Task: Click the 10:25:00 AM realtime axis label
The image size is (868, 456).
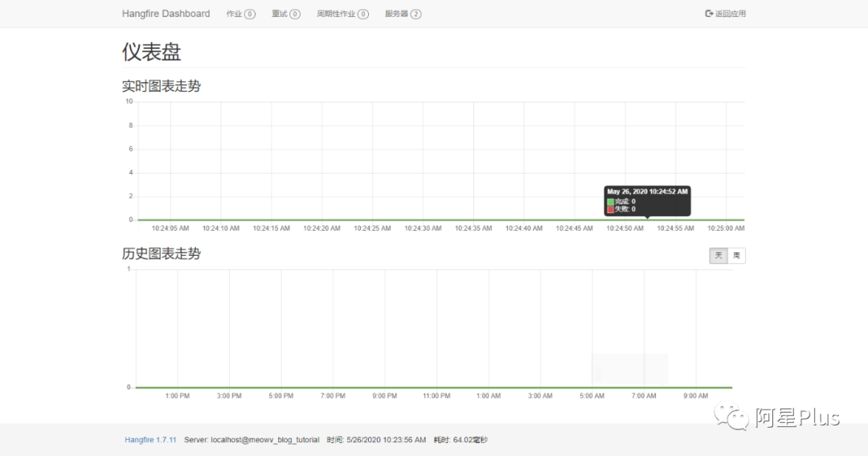Action: click(x=726, y=228)
